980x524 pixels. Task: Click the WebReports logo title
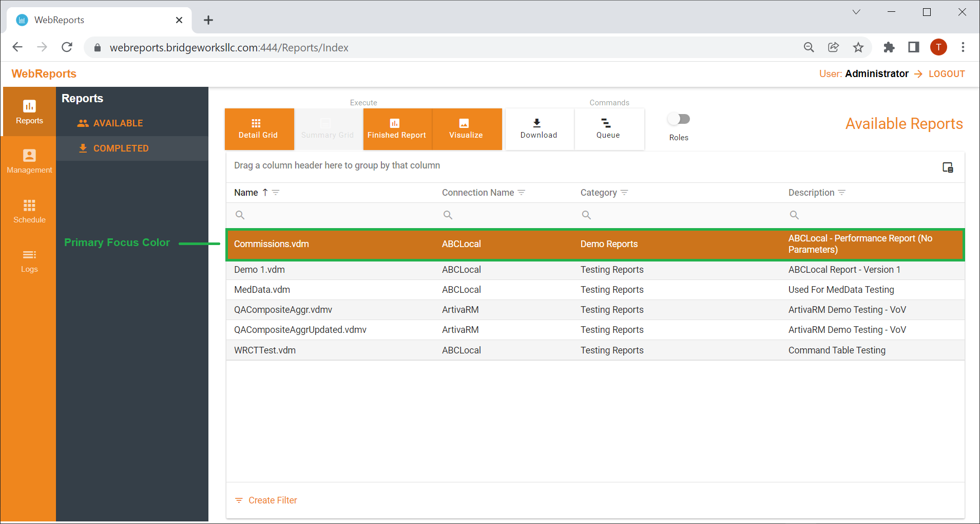click(x=44, y=74)
